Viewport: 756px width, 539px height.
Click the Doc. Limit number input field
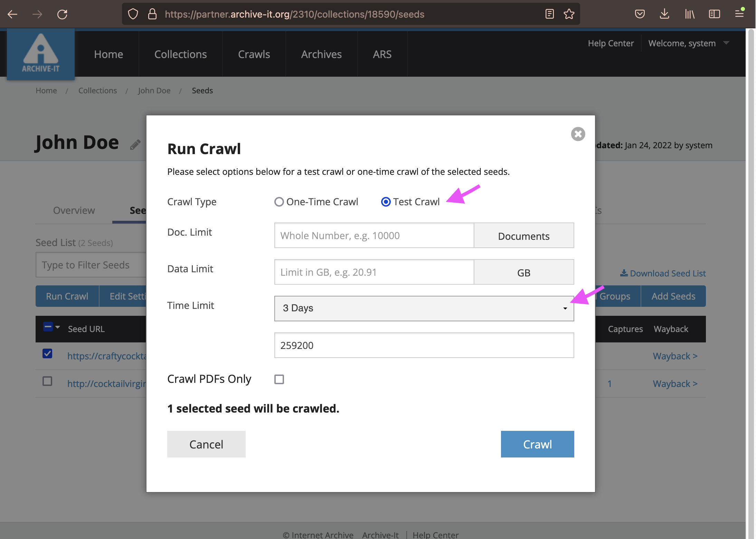point(374,236)
